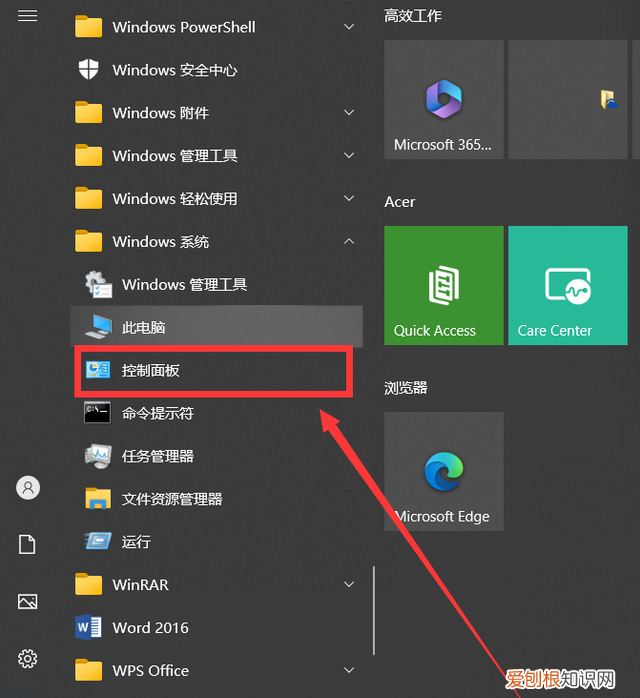Click the Windows PowerShell folder icon
The width and height of the screenshot is (640, 698).
[89, 27]
